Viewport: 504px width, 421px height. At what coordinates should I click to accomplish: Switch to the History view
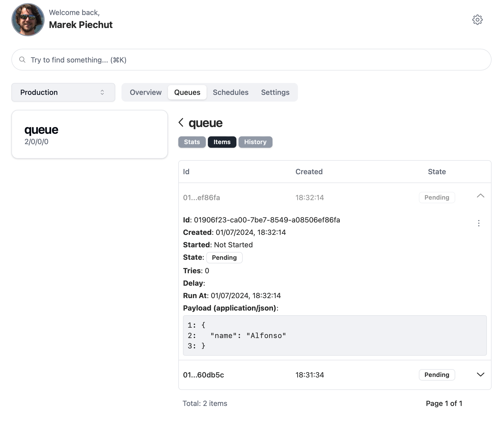(x=255, y=142)
